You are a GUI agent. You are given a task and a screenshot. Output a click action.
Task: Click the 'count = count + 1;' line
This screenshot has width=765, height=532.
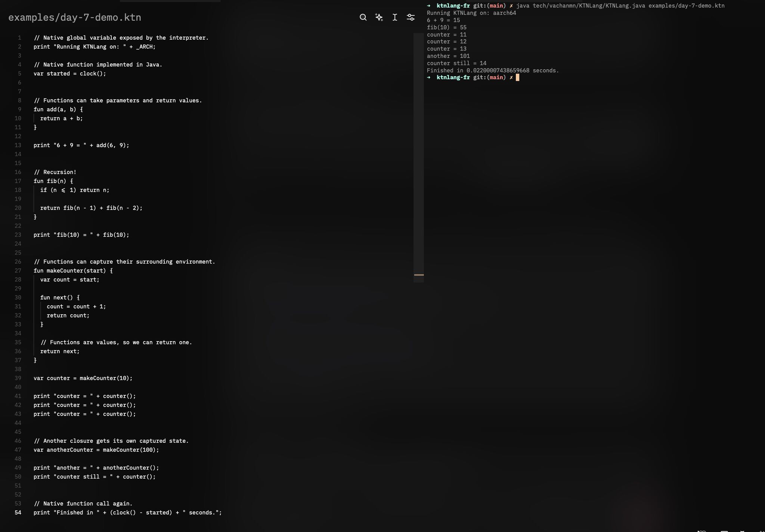click(76, 307)
